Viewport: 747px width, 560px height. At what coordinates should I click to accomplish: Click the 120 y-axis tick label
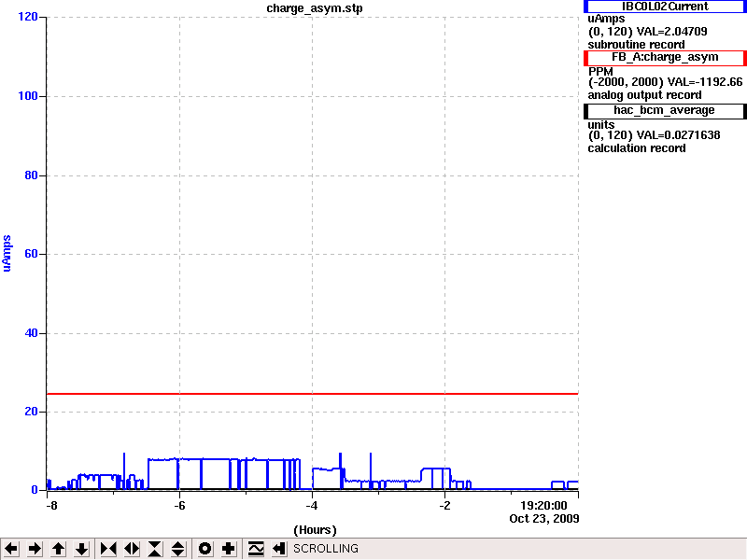pos(28,17)
